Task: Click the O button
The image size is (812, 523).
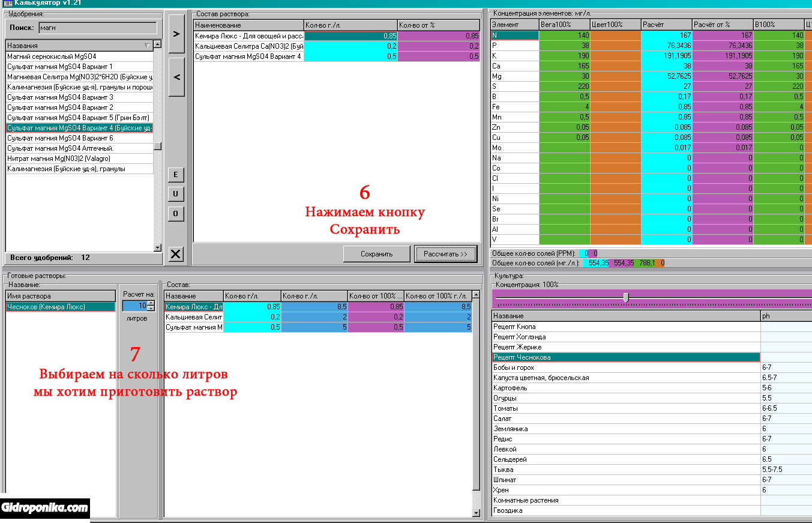Action: [x=176, y=213]
